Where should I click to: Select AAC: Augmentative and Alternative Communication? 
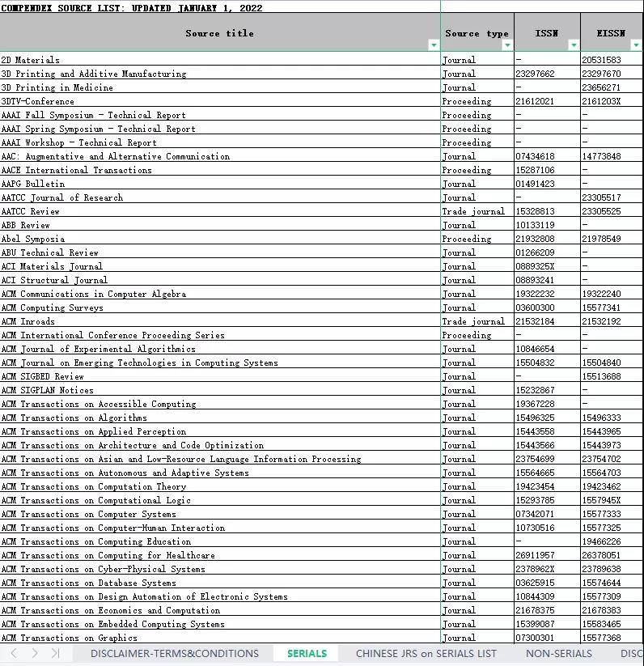[220, 156]
